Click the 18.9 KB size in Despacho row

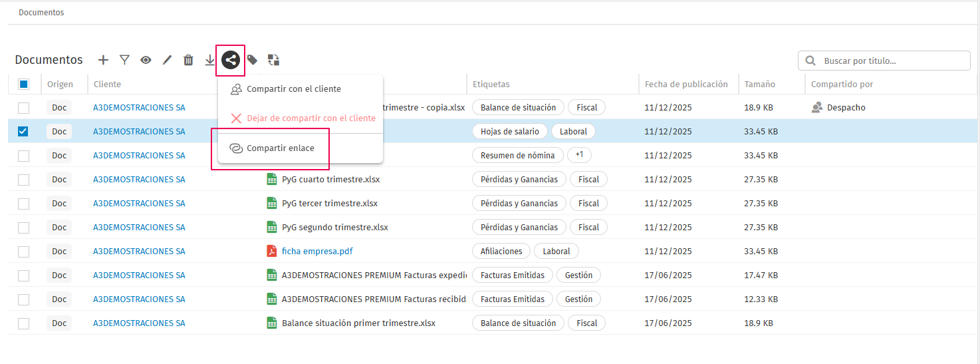[759, 107]
